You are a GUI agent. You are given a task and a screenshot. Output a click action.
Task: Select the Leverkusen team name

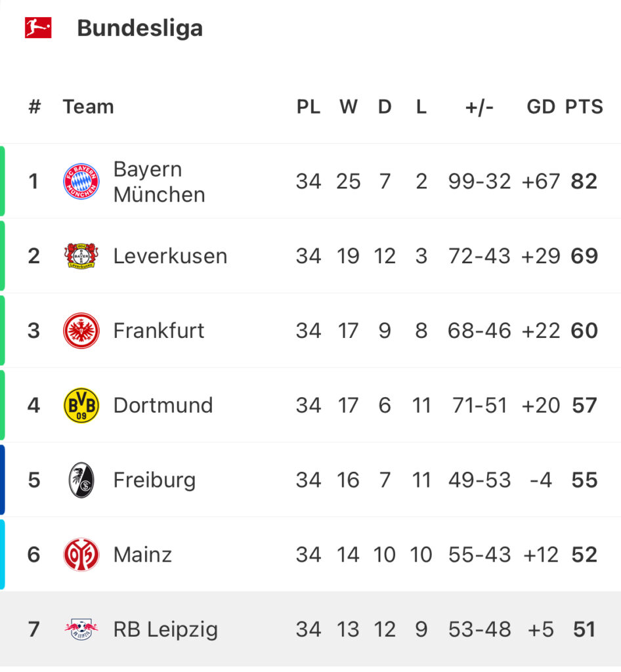(170, 257)
